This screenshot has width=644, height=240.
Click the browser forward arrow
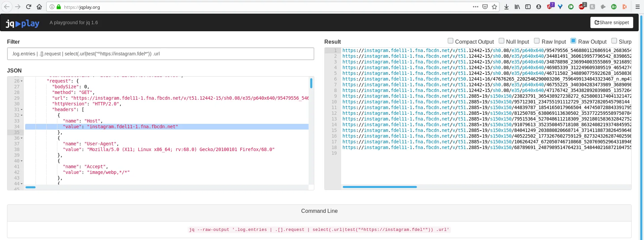point(18,7)
